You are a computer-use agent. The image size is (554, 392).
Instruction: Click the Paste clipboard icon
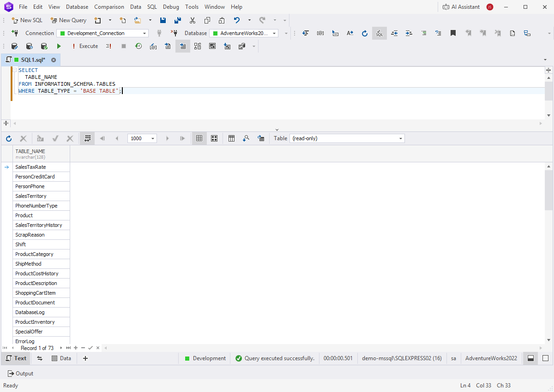coord(222,20)
